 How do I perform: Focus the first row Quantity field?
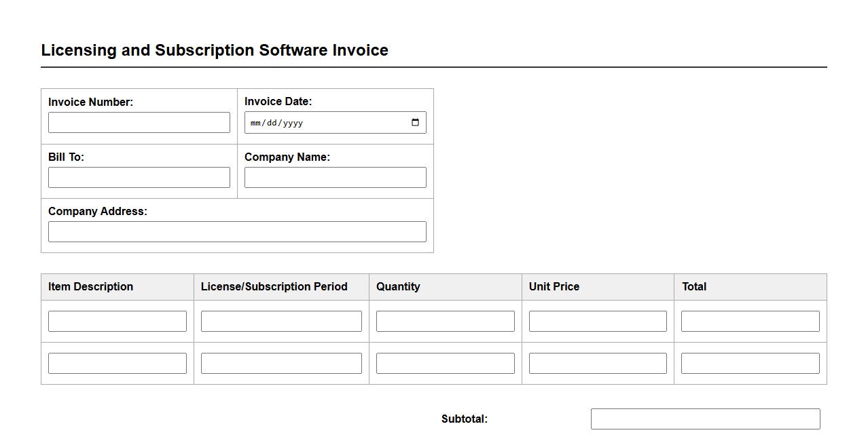pyautogui.click(x=445, y=322)
